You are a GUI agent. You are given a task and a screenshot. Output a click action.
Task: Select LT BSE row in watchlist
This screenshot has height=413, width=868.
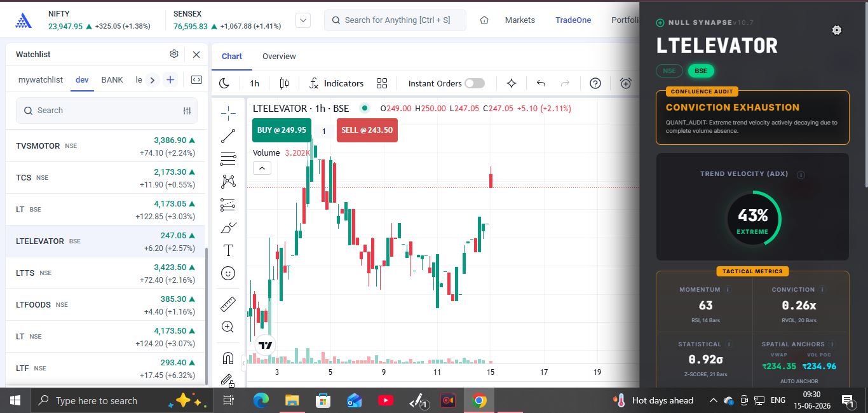pyautogui.click(x=105, y=210)
